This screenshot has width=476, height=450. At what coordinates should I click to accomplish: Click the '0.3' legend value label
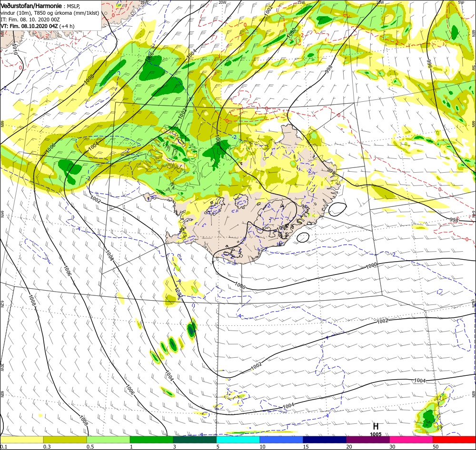click(47, 446)
